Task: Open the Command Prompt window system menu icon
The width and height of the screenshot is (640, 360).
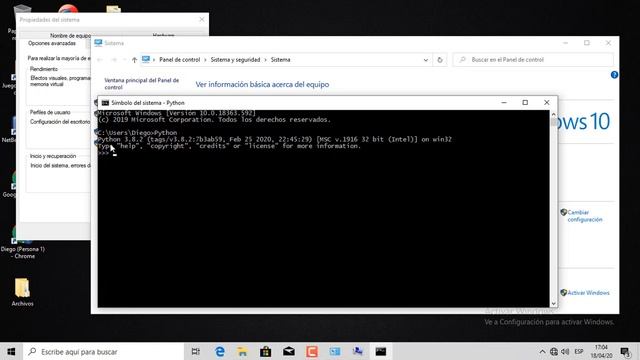Action: click(105, 103)
